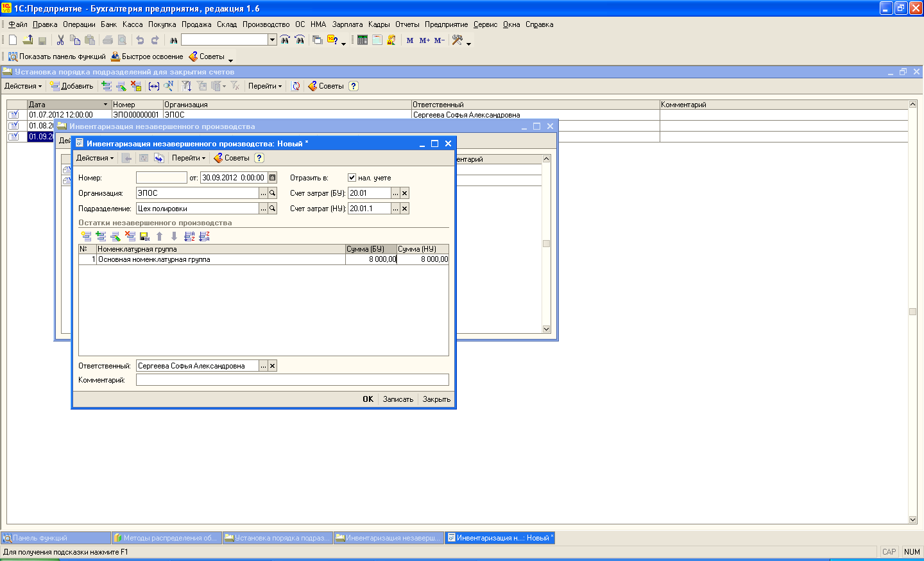The height and width of the screenshot is (561, 924).
Task: Open the Действия dropdown in the list window
Action: click(x=23, y=86)
